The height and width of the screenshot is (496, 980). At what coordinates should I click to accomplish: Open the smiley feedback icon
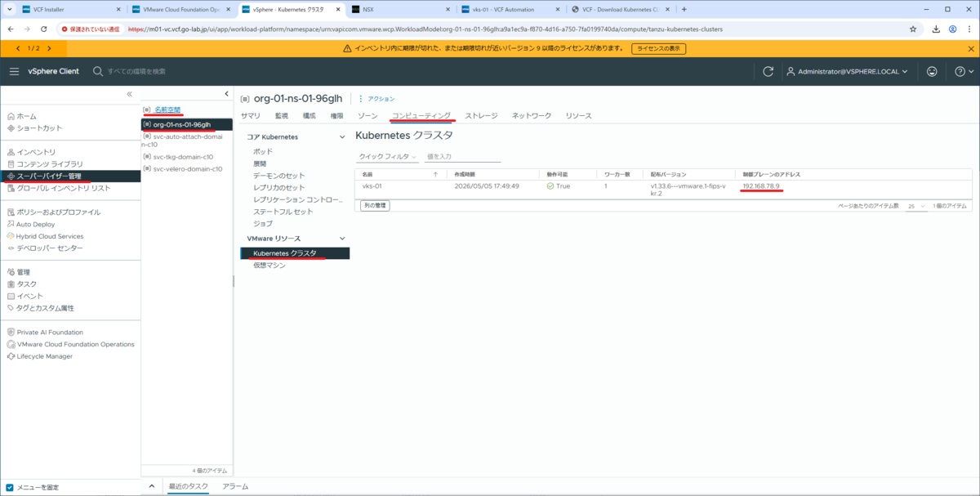[x=932, y=71]
